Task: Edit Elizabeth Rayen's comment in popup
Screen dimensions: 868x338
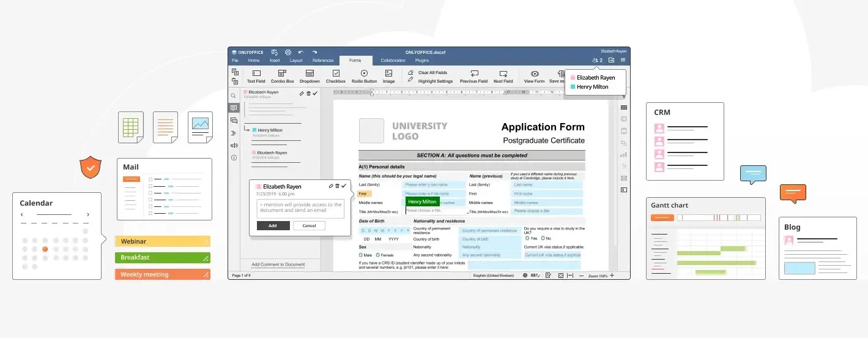Action: pos(331,186)
